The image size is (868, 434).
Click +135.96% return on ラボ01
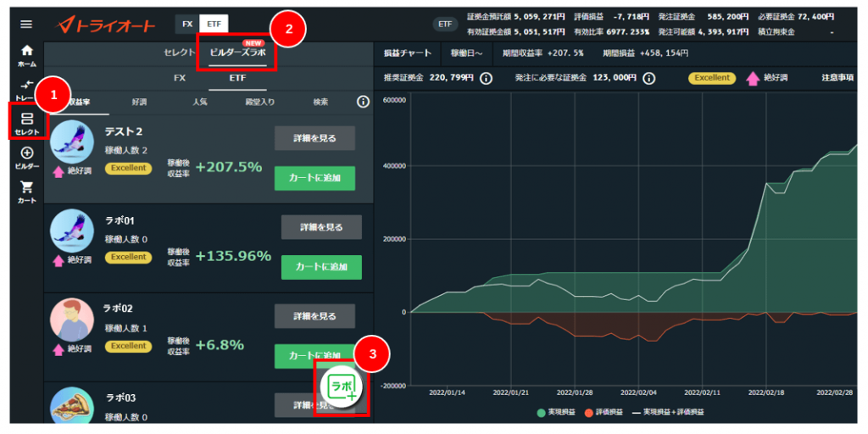(x=233, y=256)
